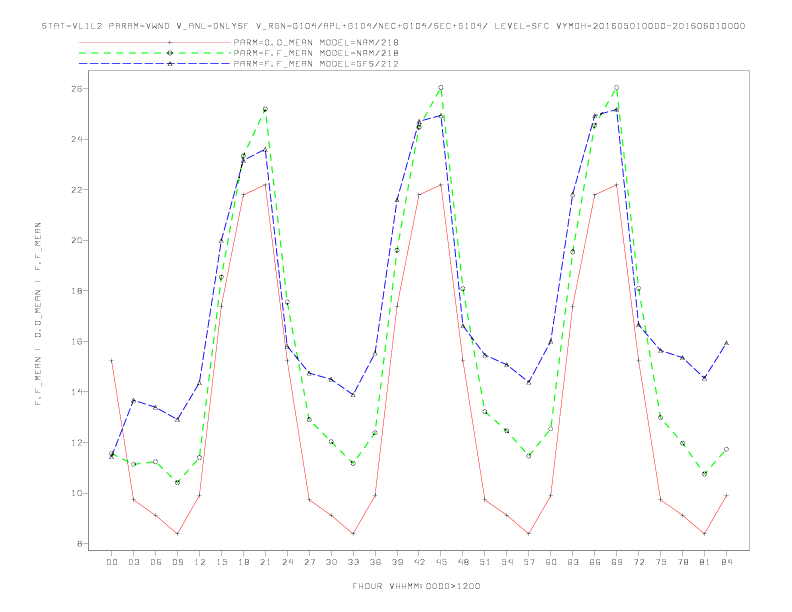The width and height of the screenshot is (792, 612).
Task: Click the x-axis label FHOUR VHHMM
Action: (416, 586)
